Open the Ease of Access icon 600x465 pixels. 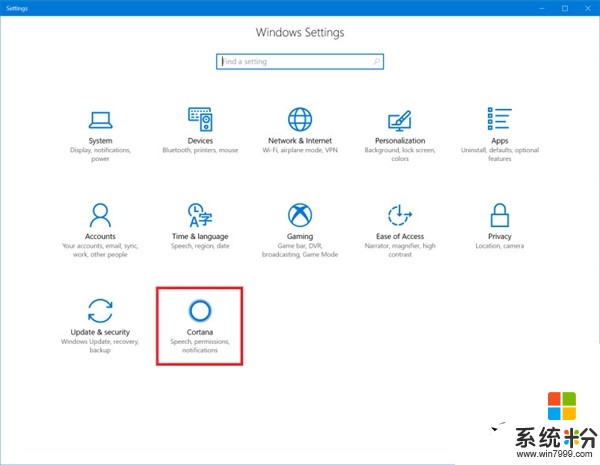click(x=400, y=215)
